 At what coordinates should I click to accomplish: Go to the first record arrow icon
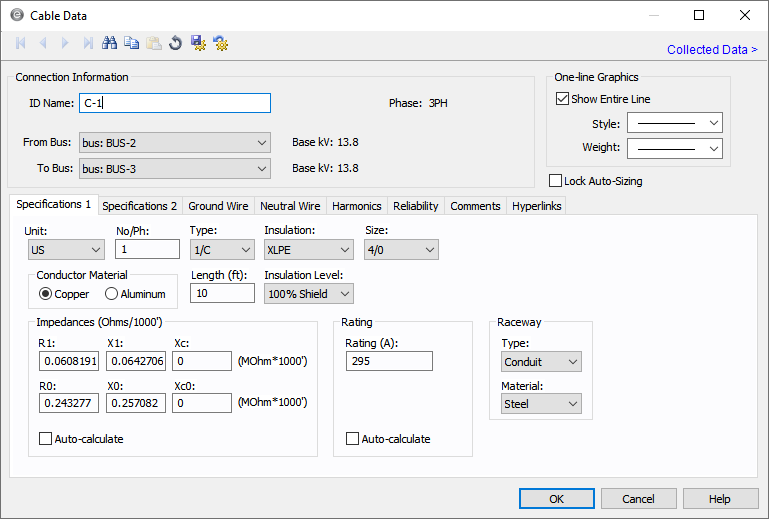(x=21, y=43)
